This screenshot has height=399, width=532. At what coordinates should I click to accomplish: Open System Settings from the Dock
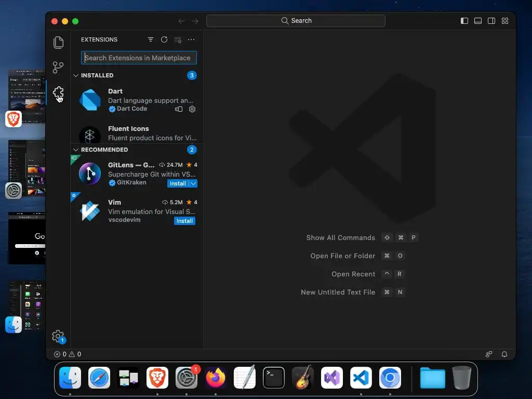[187, 378]
